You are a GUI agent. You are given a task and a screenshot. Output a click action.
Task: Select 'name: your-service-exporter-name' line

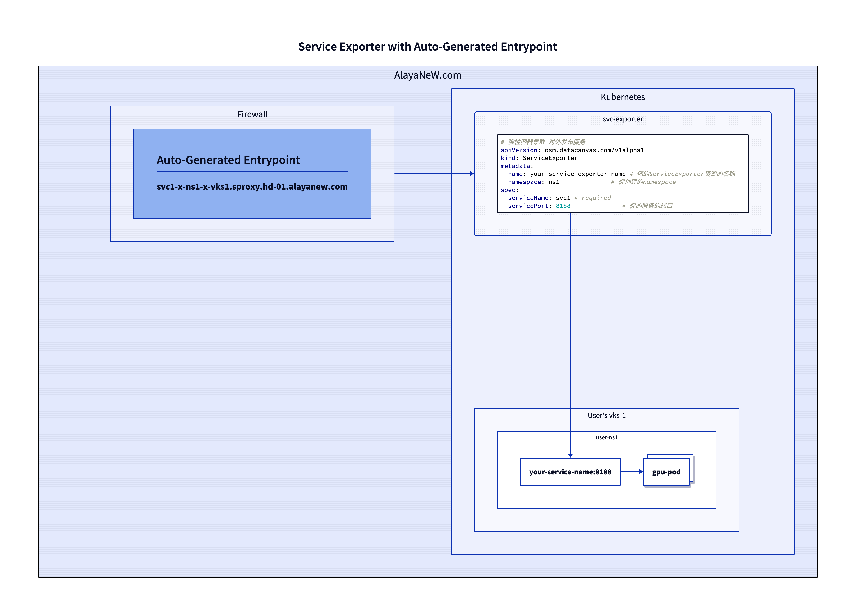coord(567,174)
